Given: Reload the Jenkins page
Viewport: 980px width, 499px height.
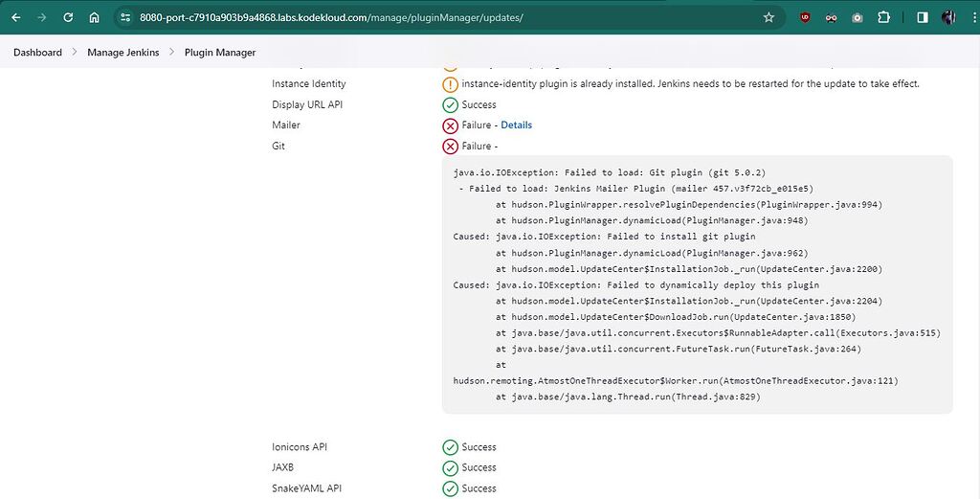Looking at the screenshot, I should click(68, 17).
